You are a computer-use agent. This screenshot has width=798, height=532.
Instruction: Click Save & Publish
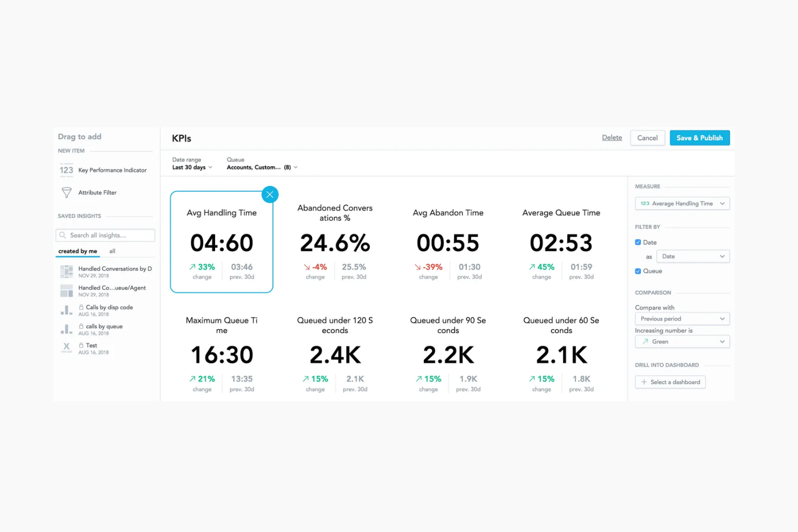pos(700,138)
